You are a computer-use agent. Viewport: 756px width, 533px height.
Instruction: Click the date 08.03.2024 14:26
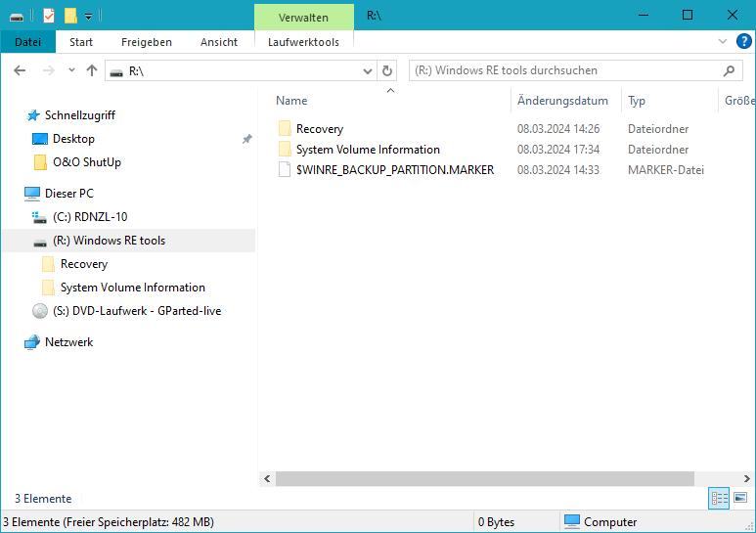tap(558, 129)
